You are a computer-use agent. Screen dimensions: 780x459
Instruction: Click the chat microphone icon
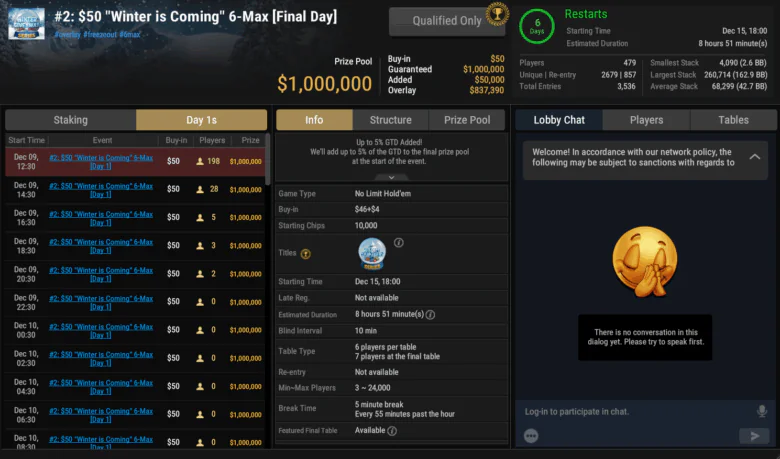(x=761, y=411)
